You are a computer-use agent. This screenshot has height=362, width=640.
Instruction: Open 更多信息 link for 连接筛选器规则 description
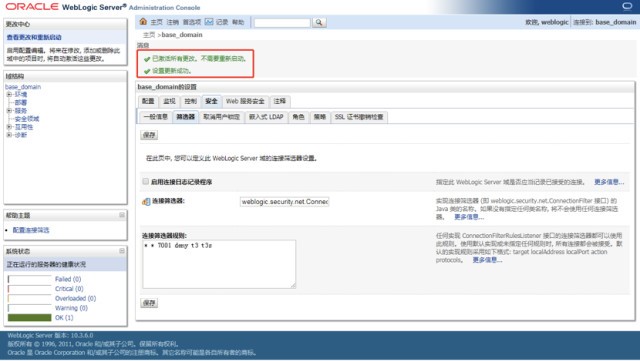tap(487, 260)
